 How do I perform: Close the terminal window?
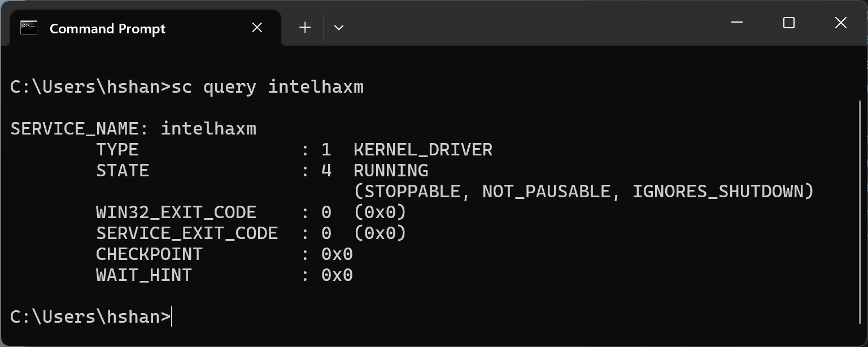tap(840, 23)
